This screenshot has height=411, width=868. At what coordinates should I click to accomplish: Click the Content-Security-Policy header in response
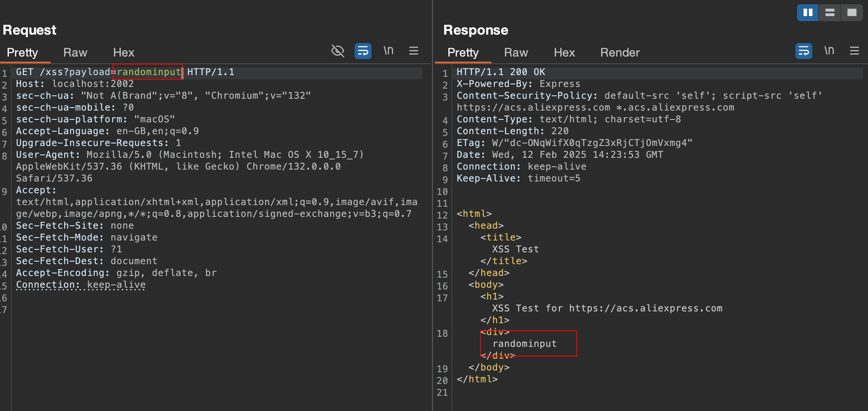tap(527, 96)
